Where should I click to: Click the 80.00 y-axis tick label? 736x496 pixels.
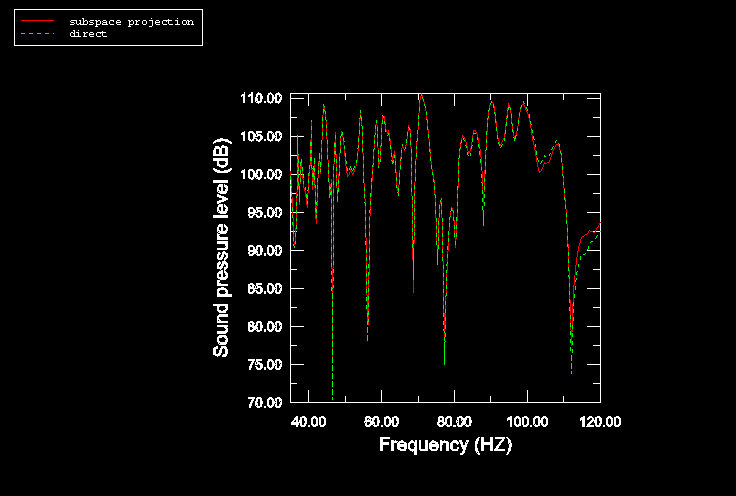click(x=263, y=326)
